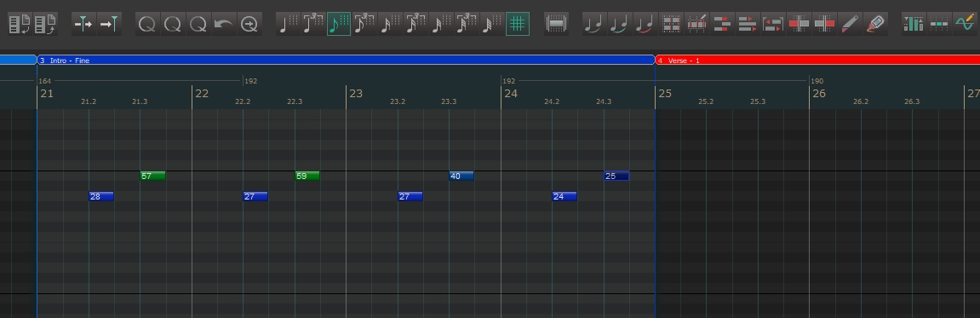Click beat 25.2 in the ruler

pos(706,101)
